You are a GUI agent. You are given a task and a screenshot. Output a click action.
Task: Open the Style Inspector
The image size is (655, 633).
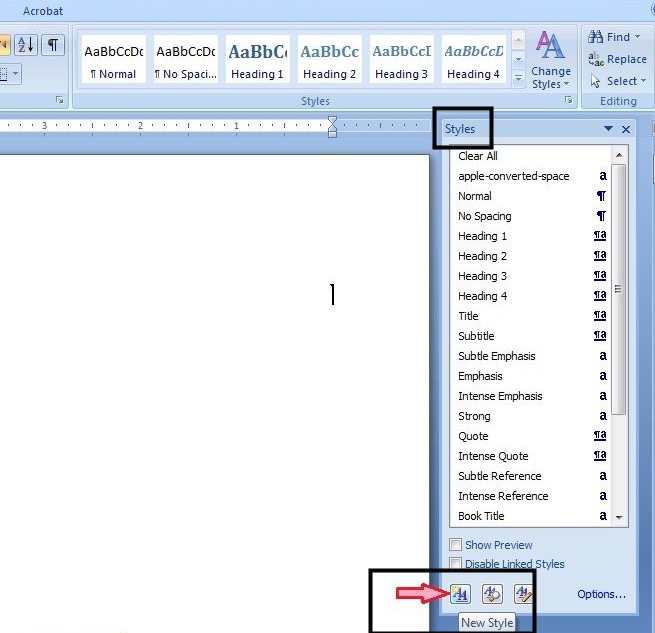coord(492,593)
